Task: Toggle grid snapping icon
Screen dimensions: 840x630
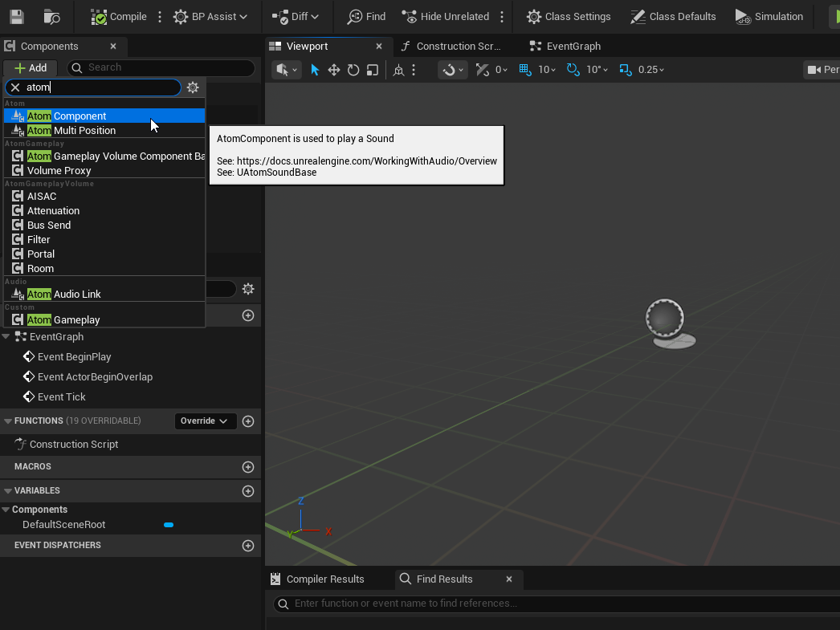Action: pos(525,70)
